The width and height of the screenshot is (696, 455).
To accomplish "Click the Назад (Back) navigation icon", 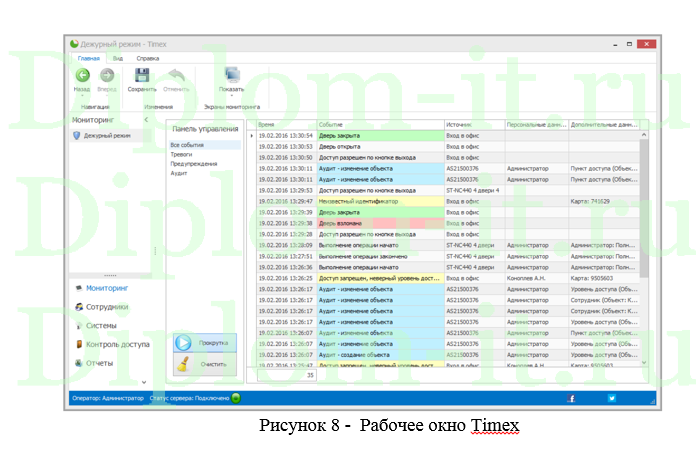I will pyautogui.click(x=82, y=76).
